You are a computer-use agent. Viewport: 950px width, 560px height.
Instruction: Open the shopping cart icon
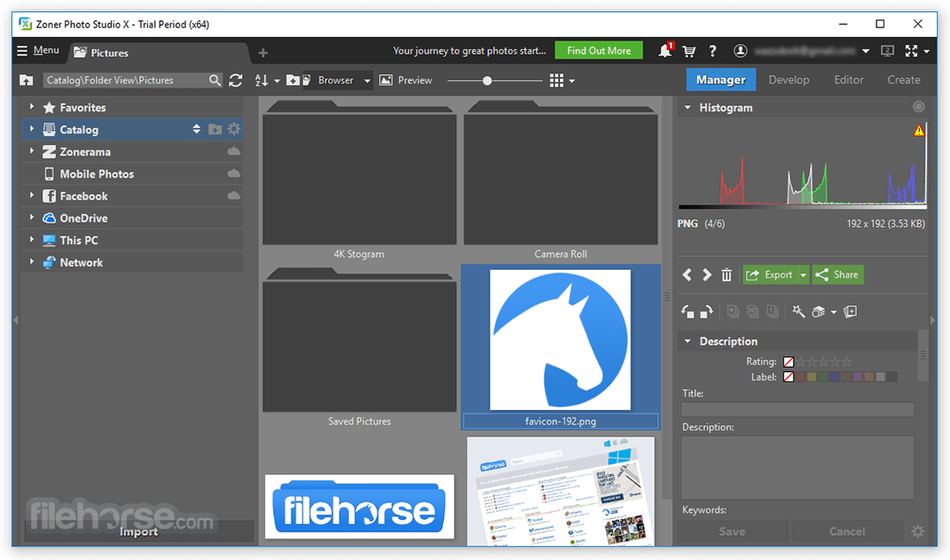pyautogui.click(x=689, y=51)
